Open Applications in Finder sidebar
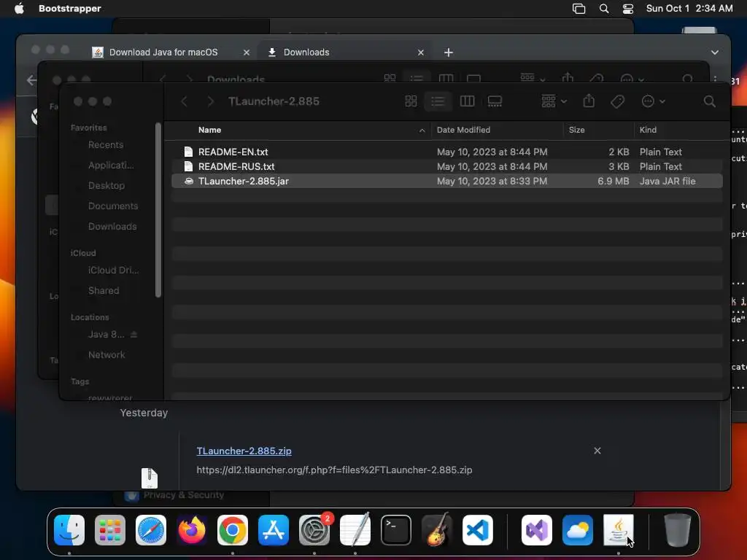 pyautogui.click(x=111, y=166)
